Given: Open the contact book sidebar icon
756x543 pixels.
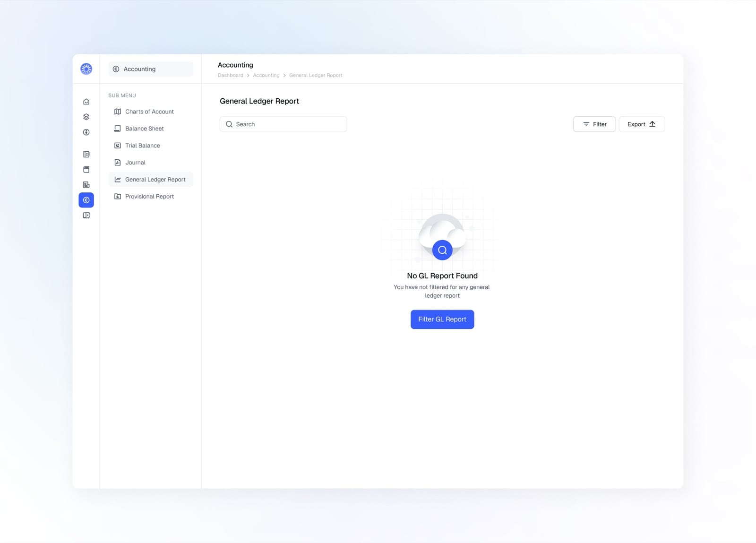Looking at the screenshot, I should 86,154.
